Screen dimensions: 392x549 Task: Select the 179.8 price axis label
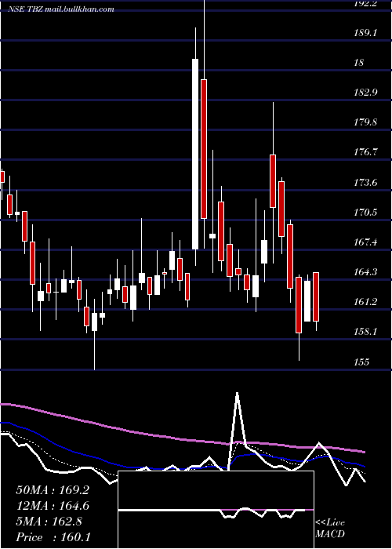[365, 122]
